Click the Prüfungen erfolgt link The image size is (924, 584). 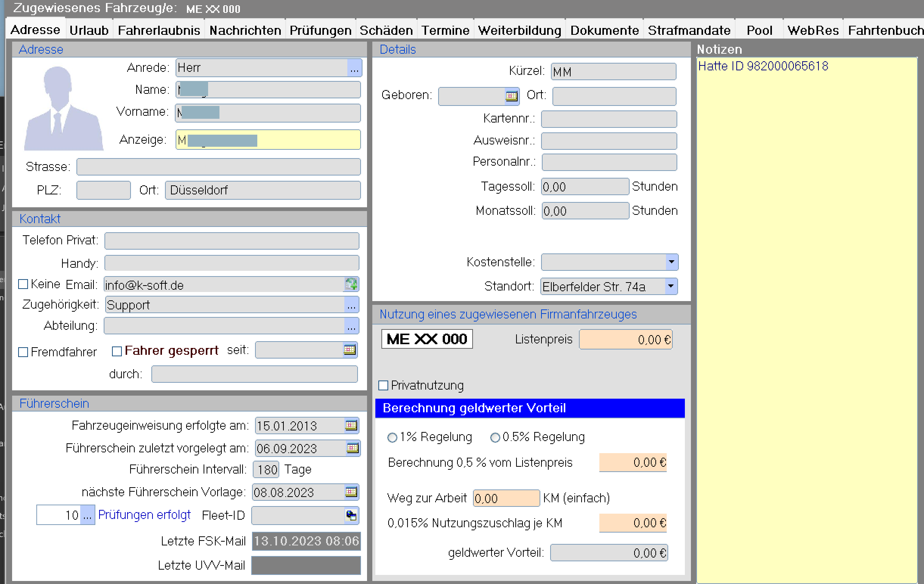144,515
